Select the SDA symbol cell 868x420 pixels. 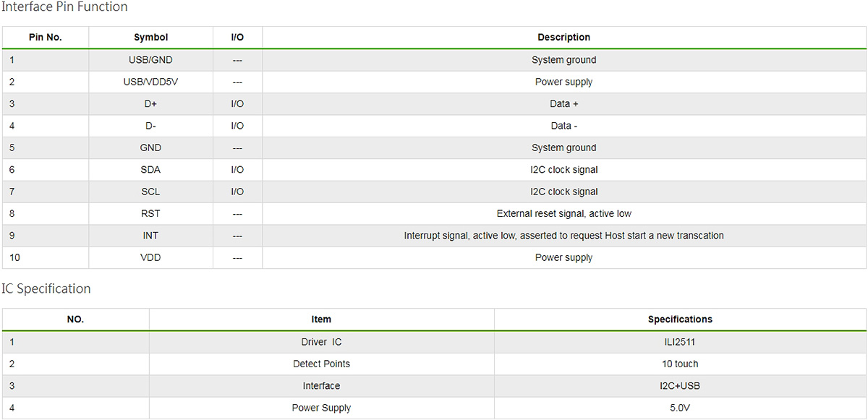150,170
